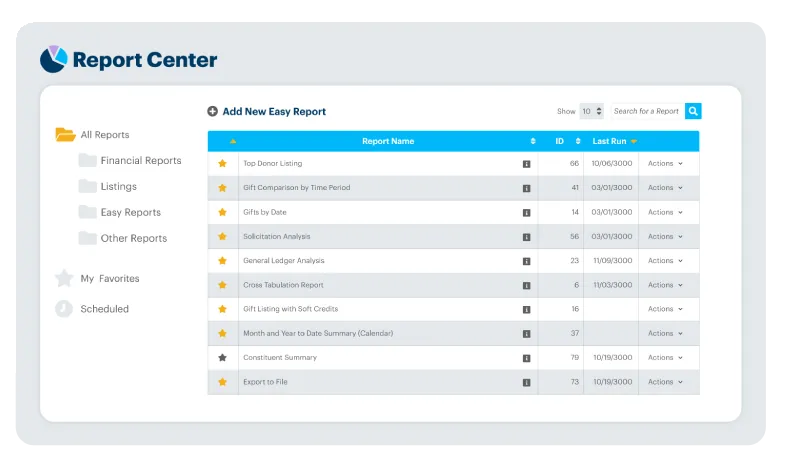Click the Search for a Report field
The height and width of the screenshot is (468, 788).
point(647,111)
